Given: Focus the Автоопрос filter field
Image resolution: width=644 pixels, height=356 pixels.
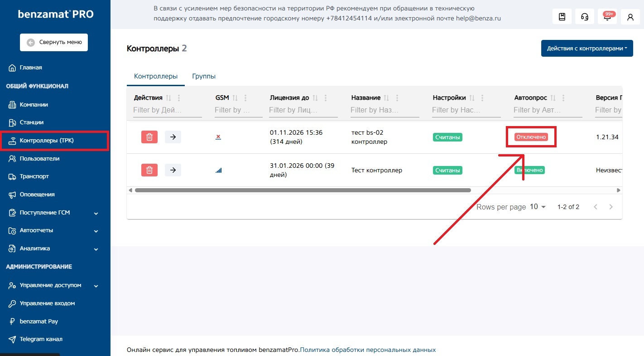Looking at the screenshot, I should tap(548, 110).
